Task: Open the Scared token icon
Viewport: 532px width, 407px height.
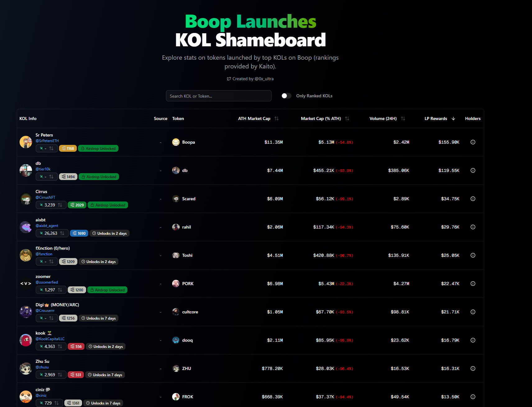Action: point(176,199)
